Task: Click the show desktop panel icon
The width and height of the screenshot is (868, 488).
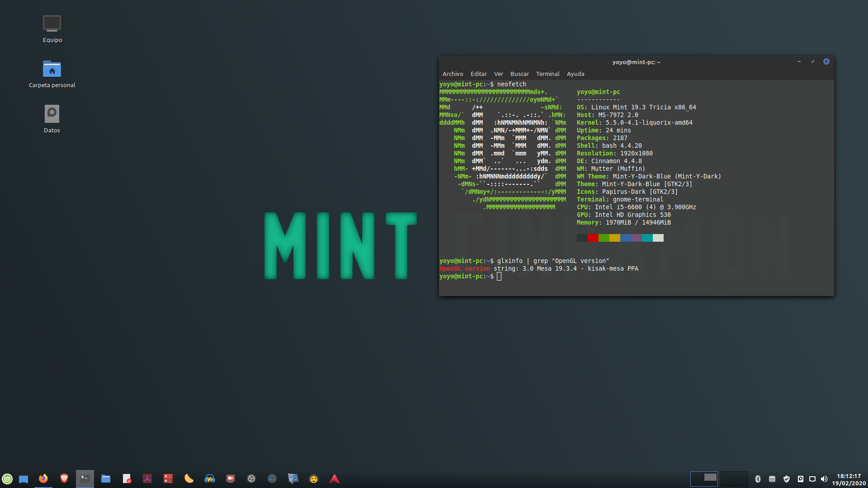Action: point(24,479)
